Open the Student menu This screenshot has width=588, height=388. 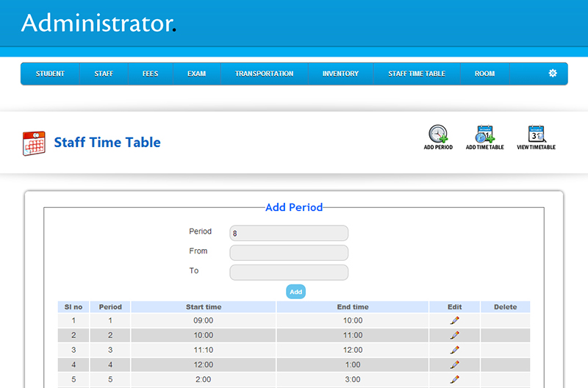coord(50,73)
